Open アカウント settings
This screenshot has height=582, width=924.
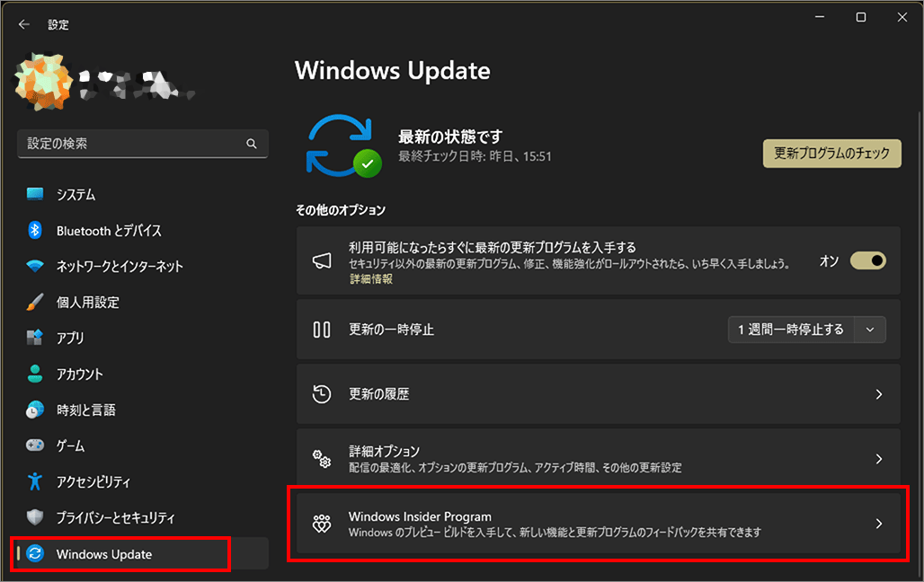(x=143, y=374)
